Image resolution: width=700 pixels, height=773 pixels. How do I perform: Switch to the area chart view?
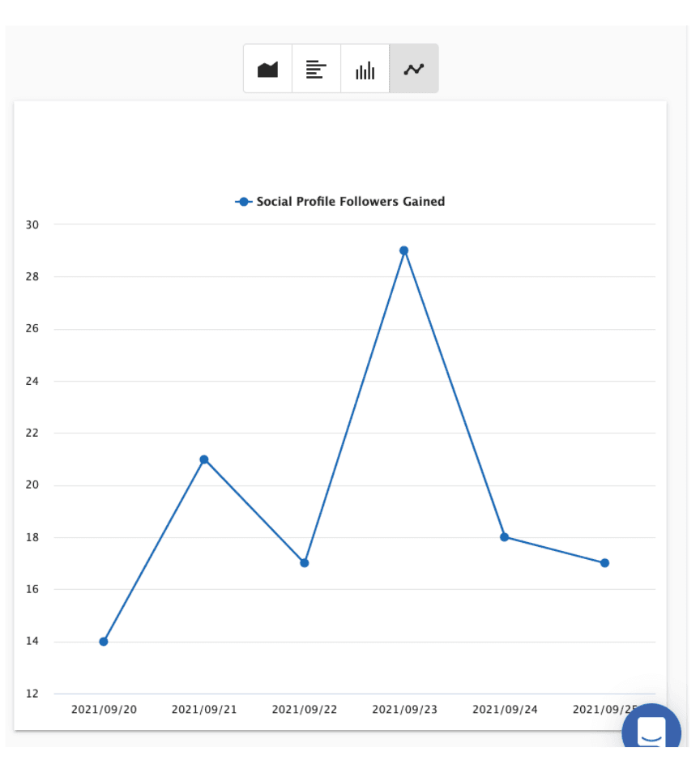(268, 70)
